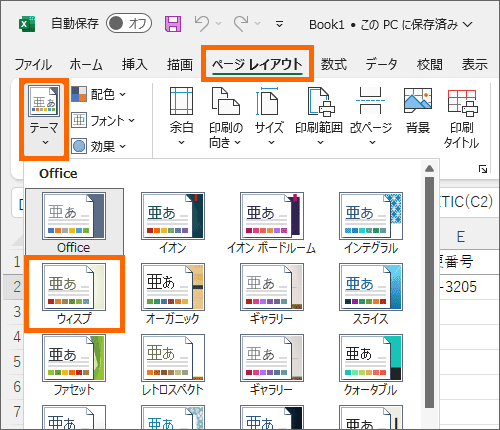Viewport: 500px width, 430px height.
Task: Select the ファセット theme
Action: (74, 365)
